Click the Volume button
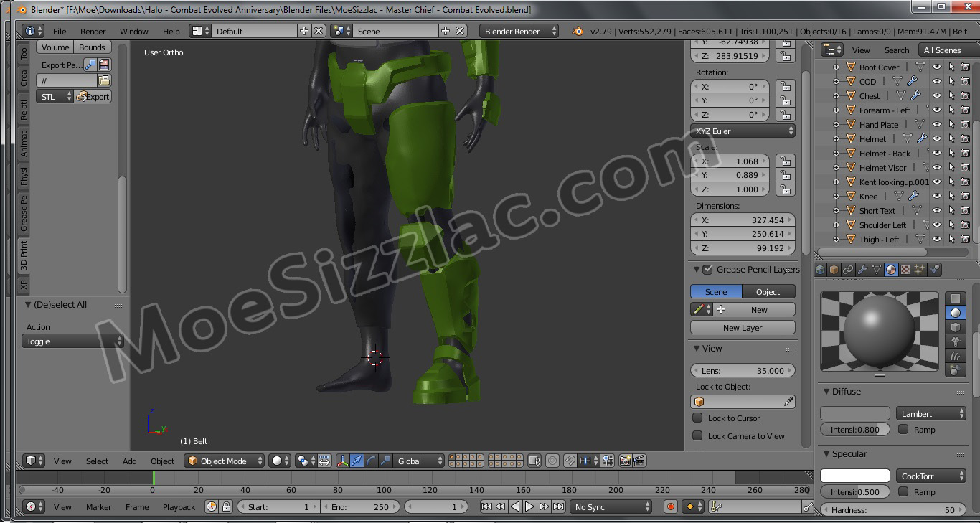This screenshot has height=523, width=980. point(55,47)
